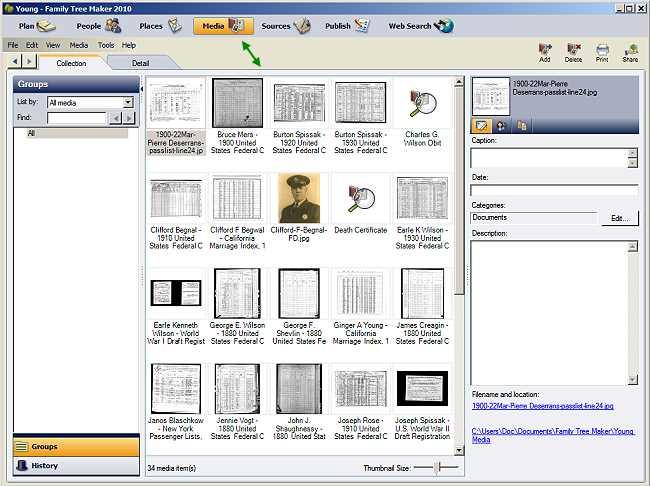The image size is (650, 486).
Task: Select the Burton Spissak 1920 census thumbnail
Action: [299, 103]
